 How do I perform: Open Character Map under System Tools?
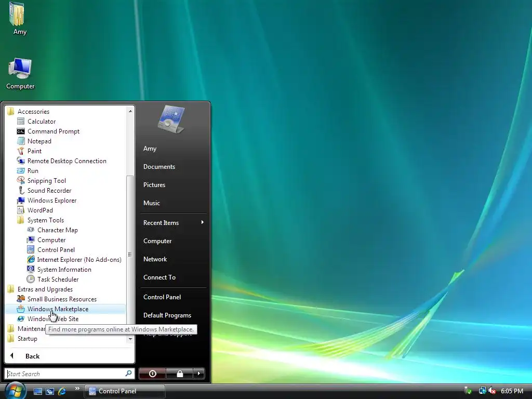(57, 230)
